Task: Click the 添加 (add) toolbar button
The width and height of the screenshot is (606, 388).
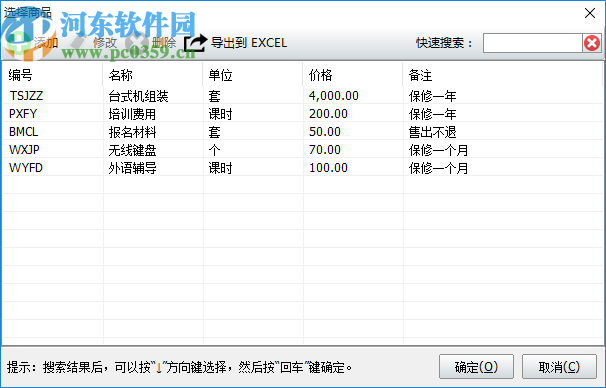Action: tap(32, 43)
